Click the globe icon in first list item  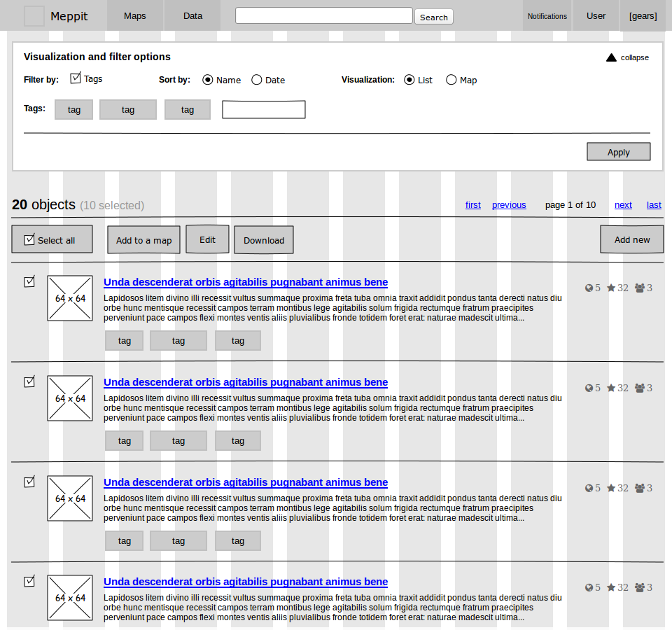[589, 288]
